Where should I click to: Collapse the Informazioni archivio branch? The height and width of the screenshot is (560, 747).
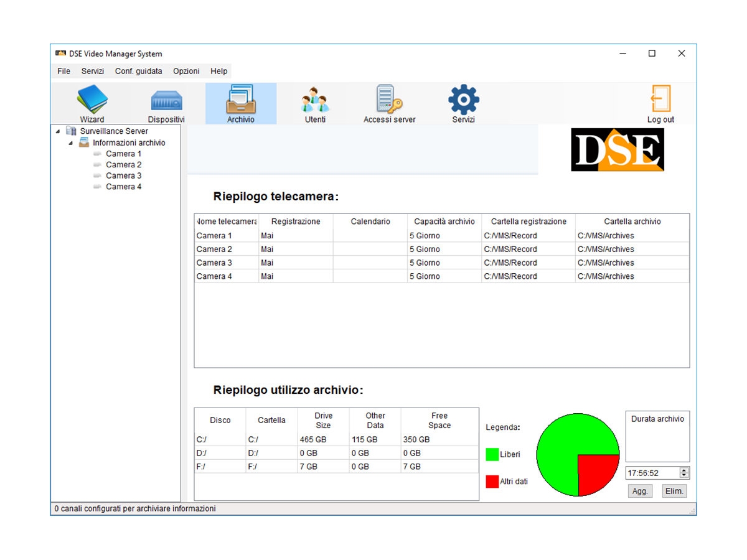coord(71,142)
